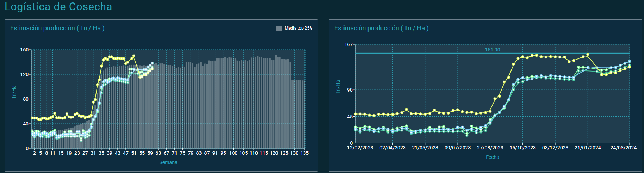Click the 160 y-axis value in left chart

pos(24,50)
